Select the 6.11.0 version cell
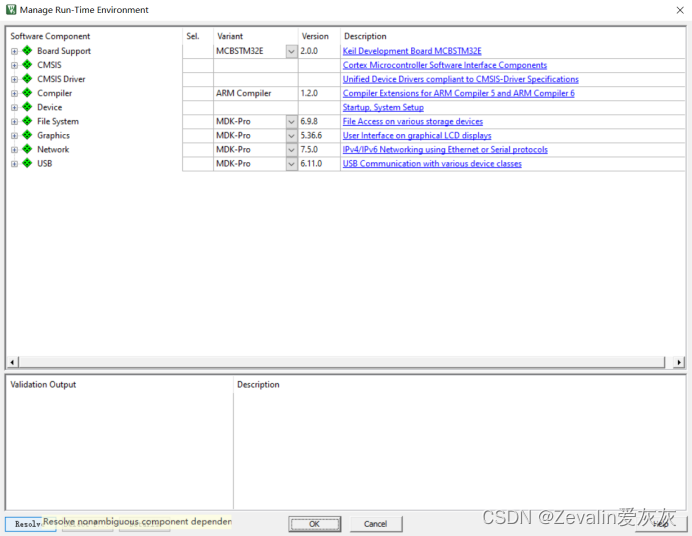Viewport: 692px width, 536px height. click(x=319, y=164)
